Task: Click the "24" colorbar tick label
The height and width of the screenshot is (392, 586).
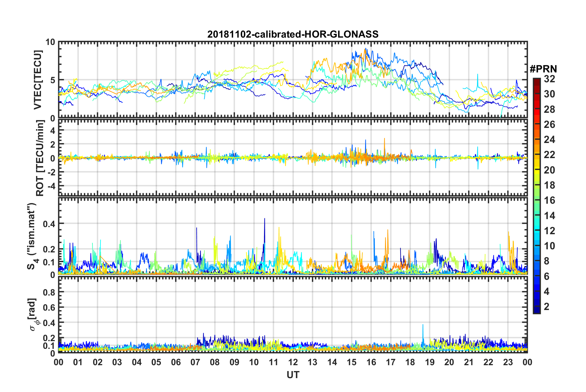Action: 550,140
